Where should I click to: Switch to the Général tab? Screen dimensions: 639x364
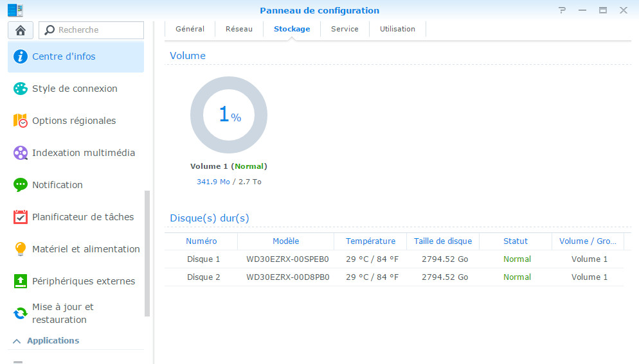pyautogui.click(x=190, y=29)
